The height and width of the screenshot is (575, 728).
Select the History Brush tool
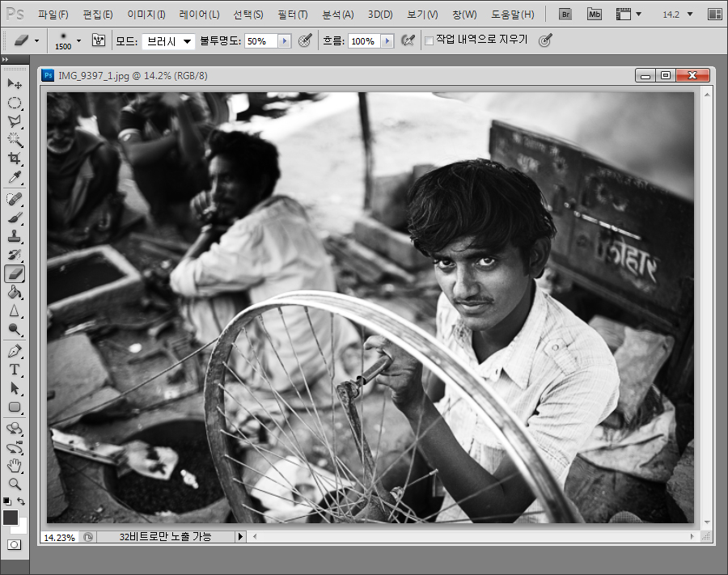coord(15,255)
